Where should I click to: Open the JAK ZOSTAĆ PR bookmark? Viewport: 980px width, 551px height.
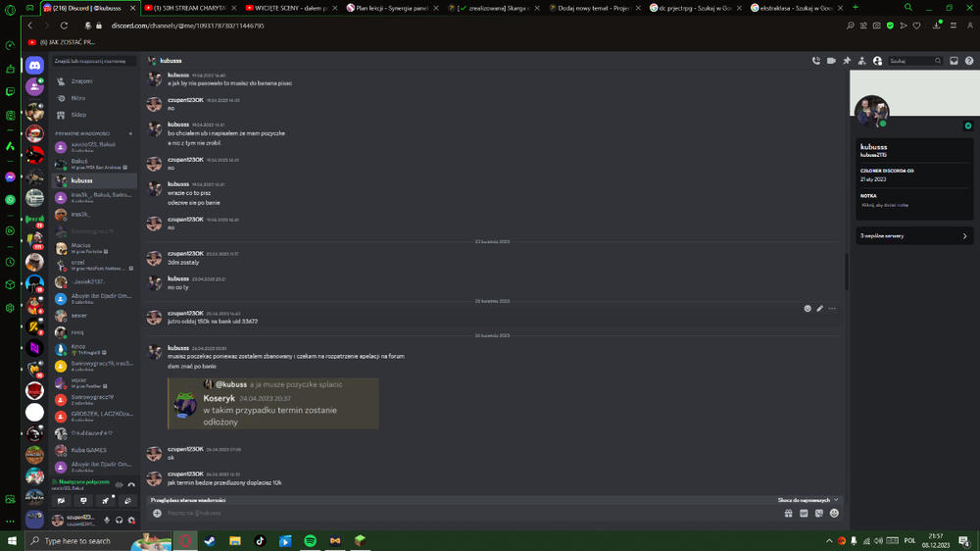[x=61, y=42]
